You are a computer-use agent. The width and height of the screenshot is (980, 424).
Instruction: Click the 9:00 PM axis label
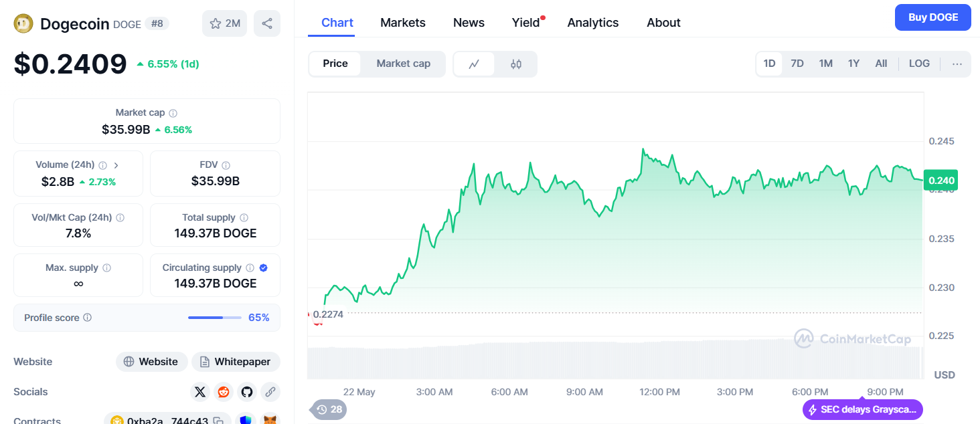(885, 392)
